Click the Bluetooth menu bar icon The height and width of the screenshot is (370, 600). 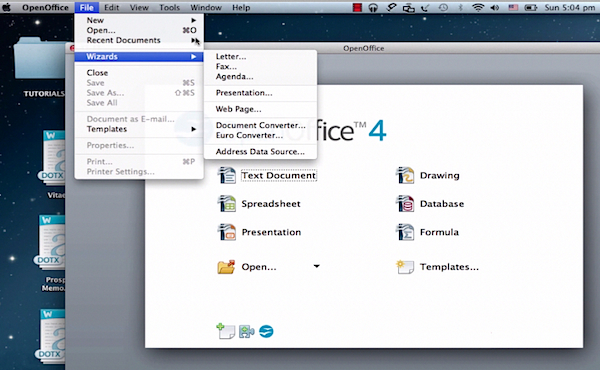pyautogui.click(x=460, y=8)
